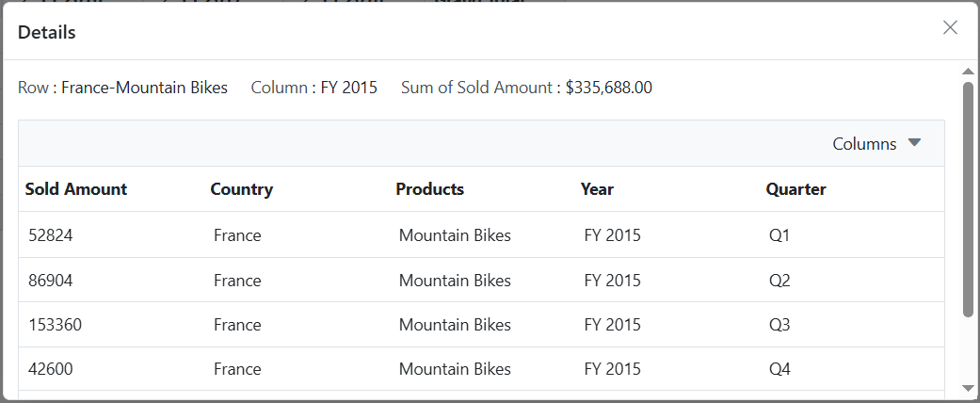Viewport: 980px width, 403px height.
Task: Click the Columns dropdown arrow icon
Action: tap(914, 143)
